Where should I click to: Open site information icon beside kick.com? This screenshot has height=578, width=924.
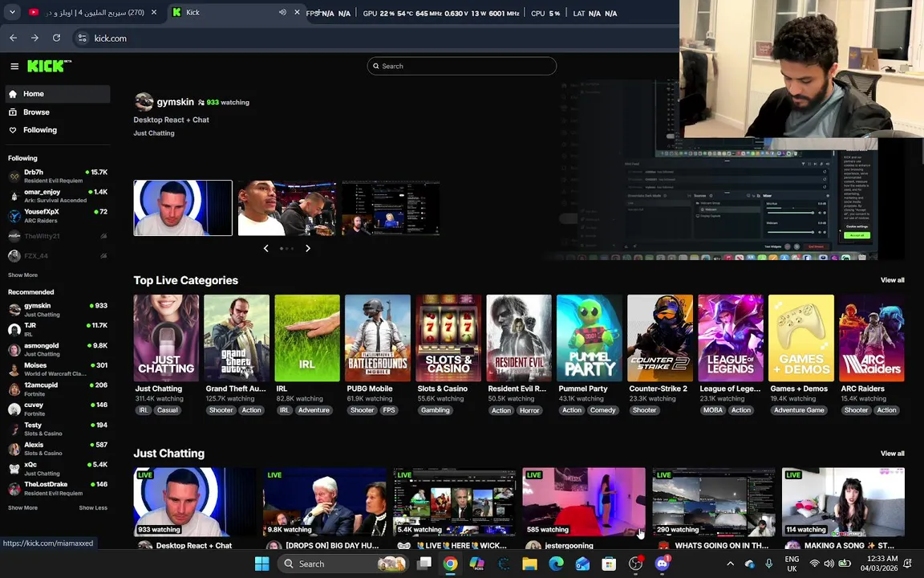pos(83,39)
